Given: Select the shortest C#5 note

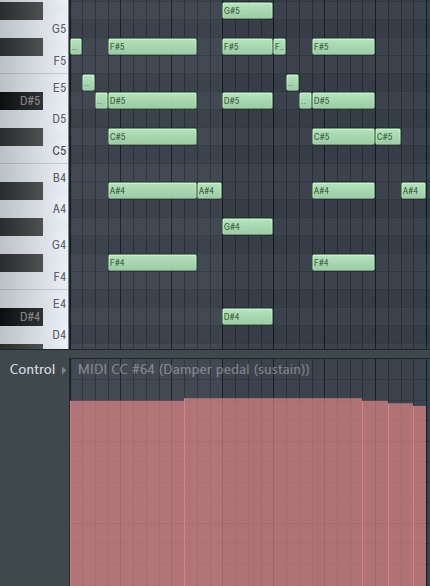Looking at the screenshot, I should (388, 136).
